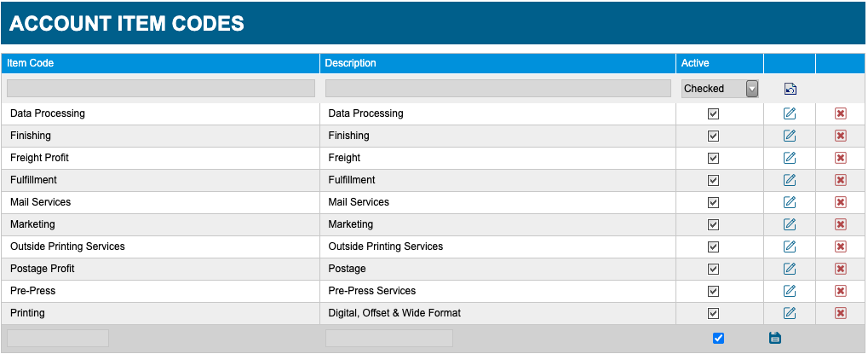Sort by the Description column header
This screenshot has width=868, height=354.
(x=350, y=63)
